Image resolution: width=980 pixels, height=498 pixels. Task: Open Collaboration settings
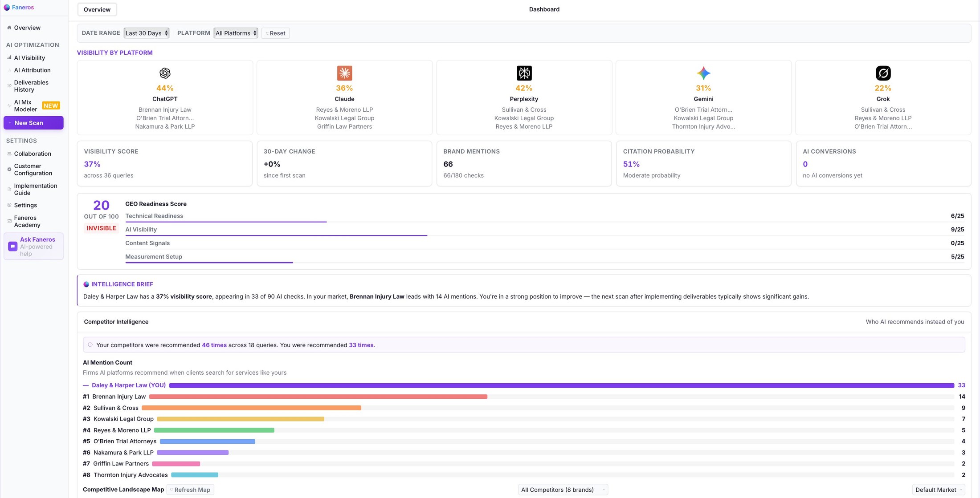[x=33, y=154]
